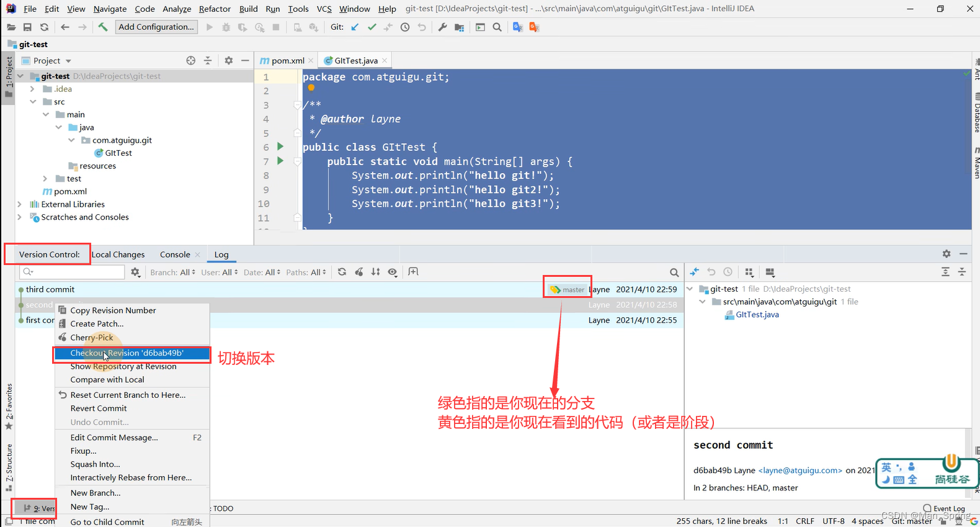Navigate back with the left arrow icon
Image resolution: width=980 pixels, height=527 pixels.
pos(65,27)
